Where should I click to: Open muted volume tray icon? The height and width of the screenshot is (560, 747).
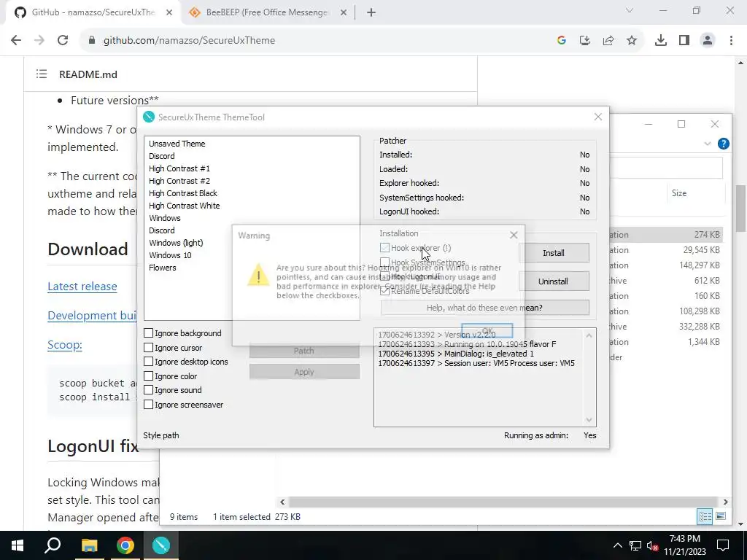point(652,545)
